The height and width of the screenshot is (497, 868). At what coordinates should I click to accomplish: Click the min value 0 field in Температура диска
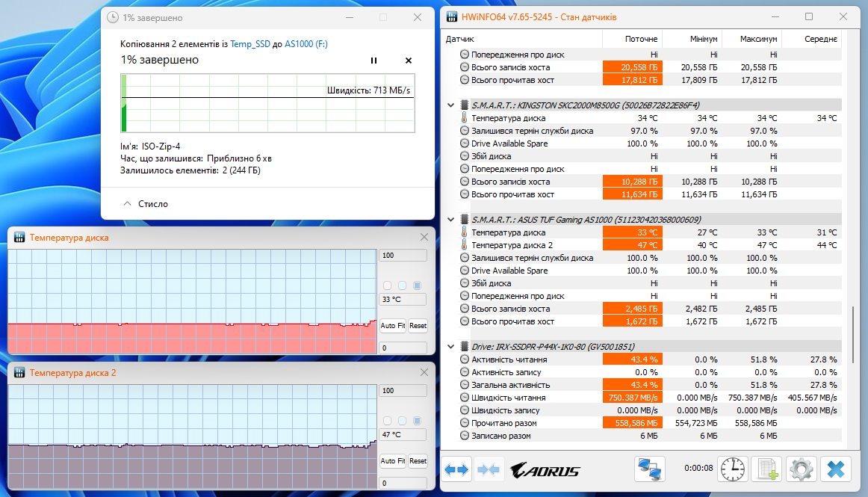click(x=403, y=348)
